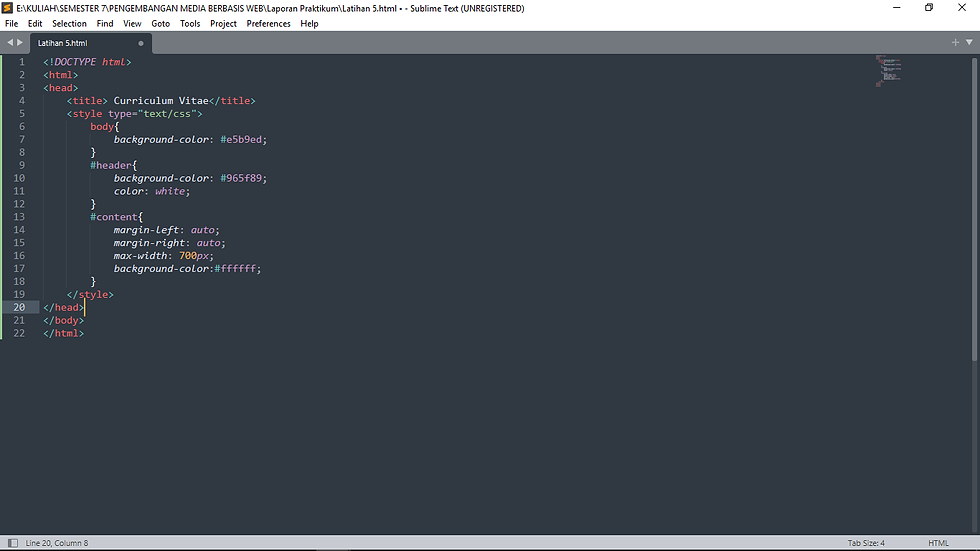Click the opening <head> tag
Viewport: 980px width, 551px height.
point(61,88)
